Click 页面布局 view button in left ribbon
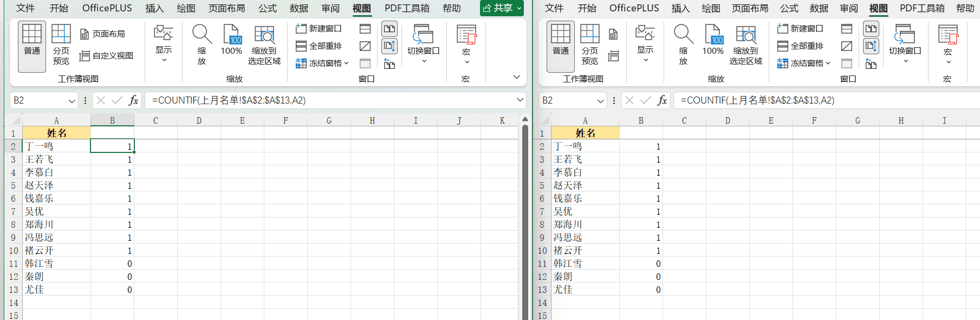980x320 pixels. click(x=102, y=34)
